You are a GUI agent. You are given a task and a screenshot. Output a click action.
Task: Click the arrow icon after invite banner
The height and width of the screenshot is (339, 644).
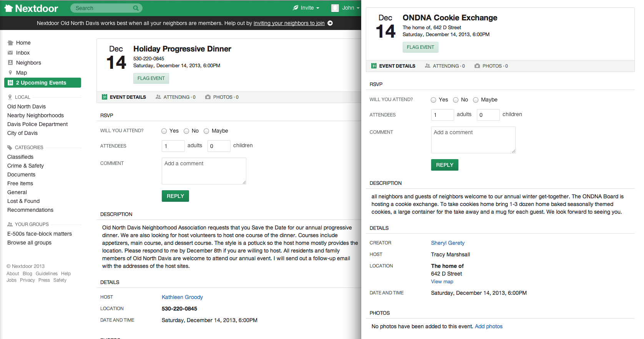(330, 23)
